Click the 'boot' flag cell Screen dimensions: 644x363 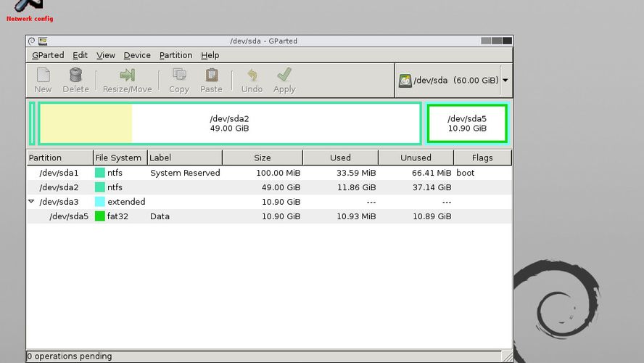tap(466, 173)
